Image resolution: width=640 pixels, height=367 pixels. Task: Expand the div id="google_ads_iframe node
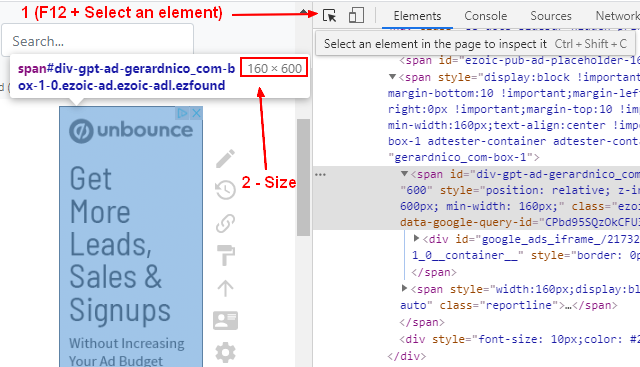[x=416, y=238]
